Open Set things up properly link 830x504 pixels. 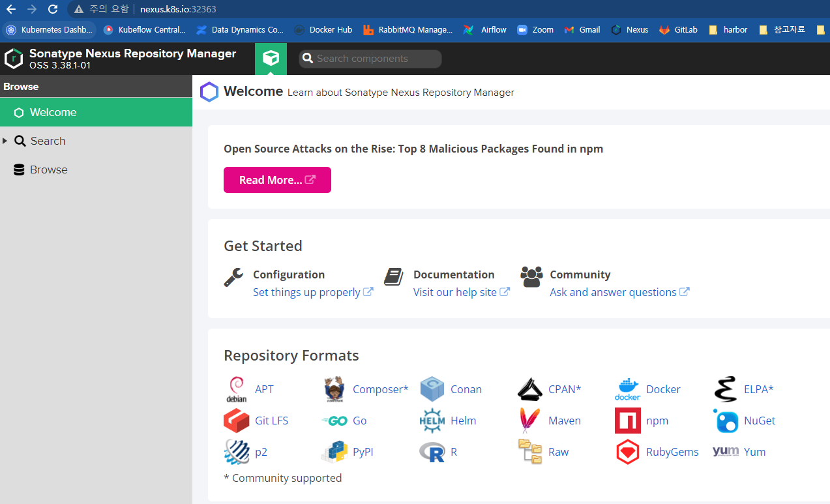(313, 292)
